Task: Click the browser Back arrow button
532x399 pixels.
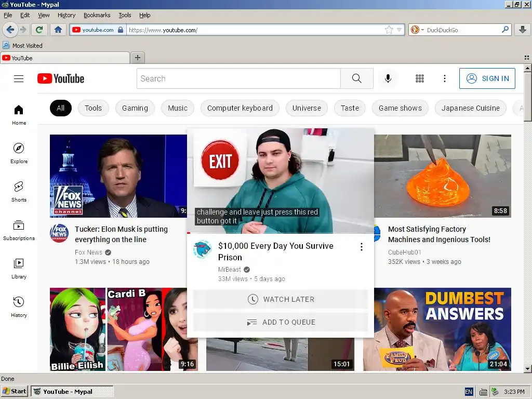Action: coord(10,30)
